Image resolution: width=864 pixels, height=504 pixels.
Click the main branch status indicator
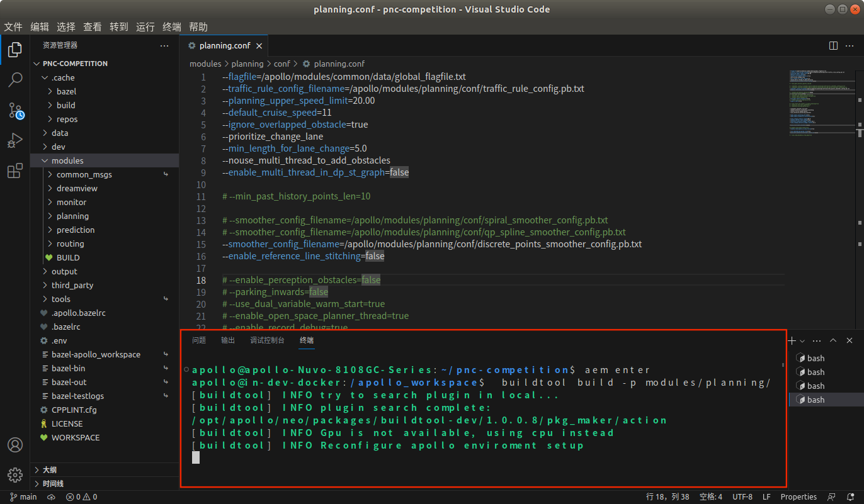click(24, 497)
